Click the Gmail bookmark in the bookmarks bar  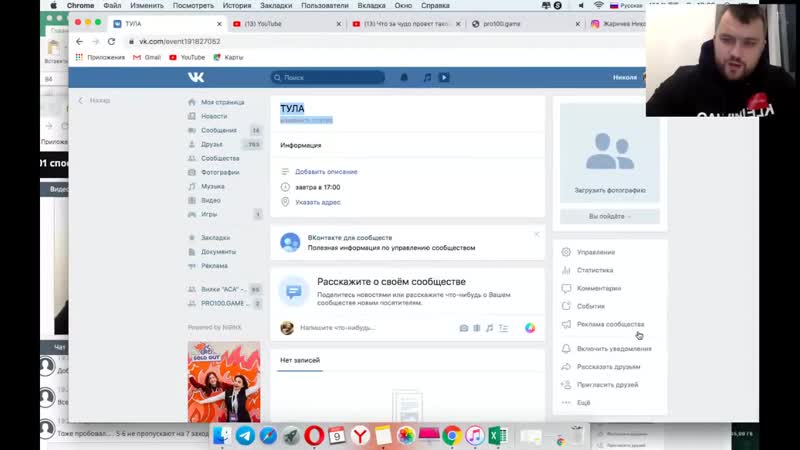pyautogui.click(x=147, y=57)
